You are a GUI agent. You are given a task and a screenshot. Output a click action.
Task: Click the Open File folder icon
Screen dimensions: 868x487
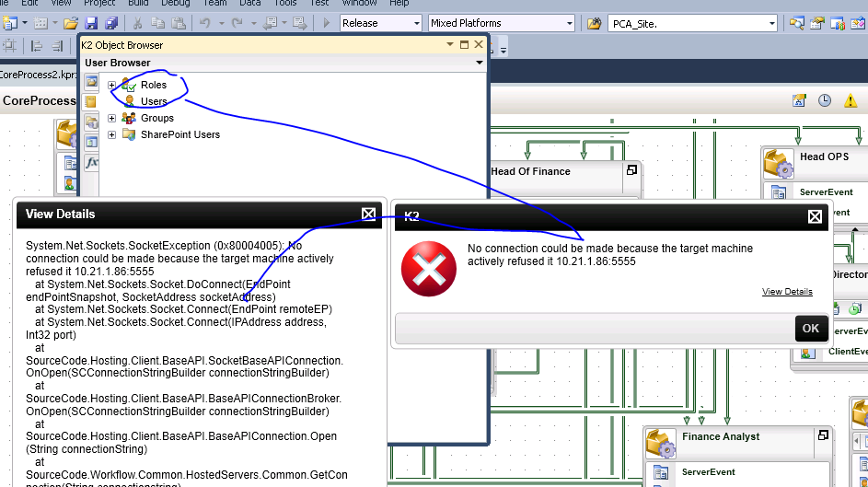[70, 23]
